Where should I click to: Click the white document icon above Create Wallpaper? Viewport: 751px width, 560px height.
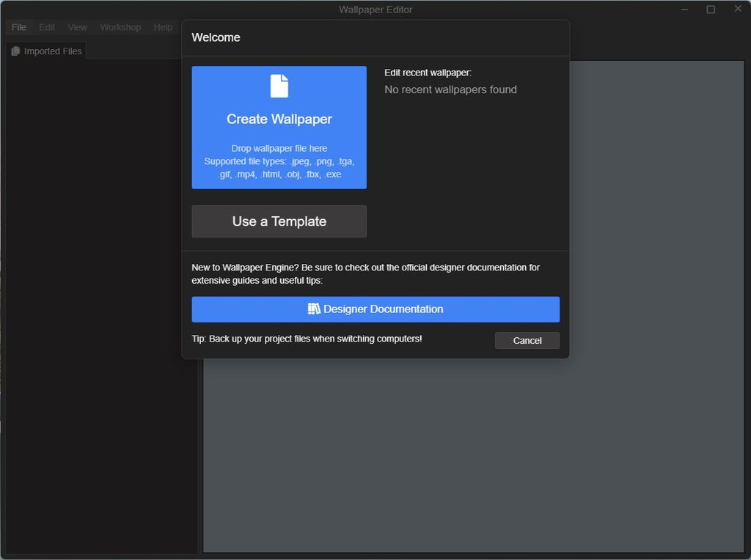[279, 86]
